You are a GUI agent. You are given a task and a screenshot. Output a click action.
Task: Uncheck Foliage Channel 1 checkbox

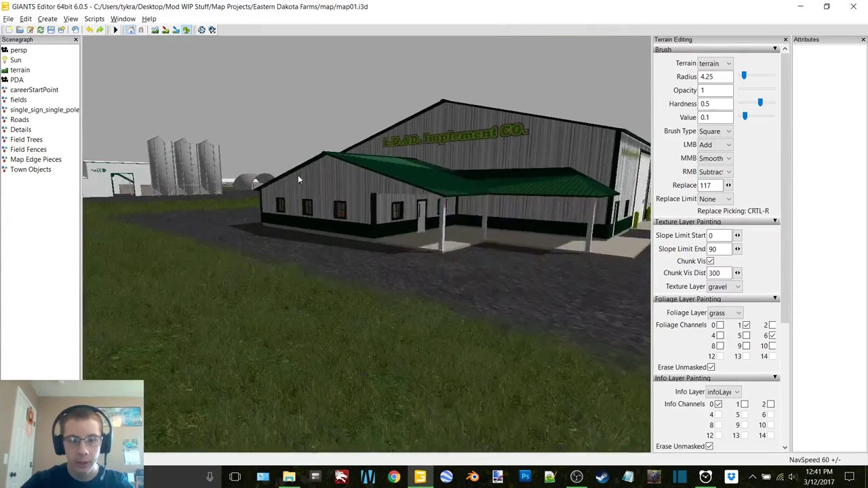746,325
